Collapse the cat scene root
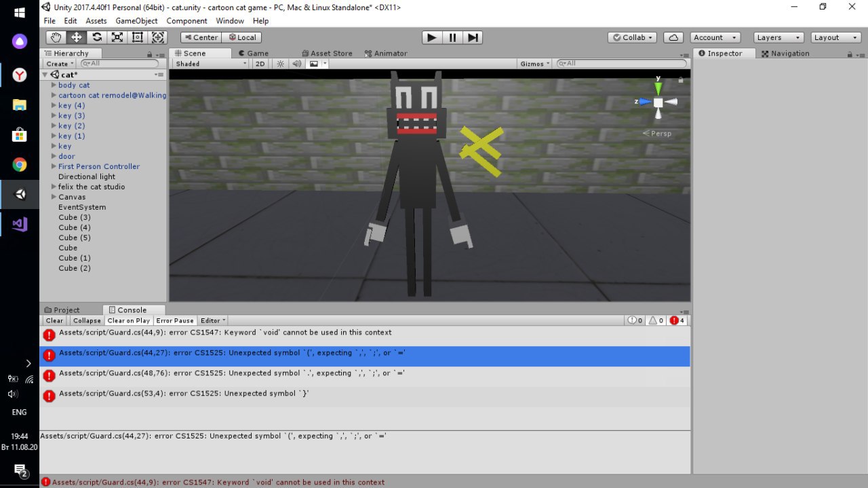868x488 pixels. click(45, 75)
